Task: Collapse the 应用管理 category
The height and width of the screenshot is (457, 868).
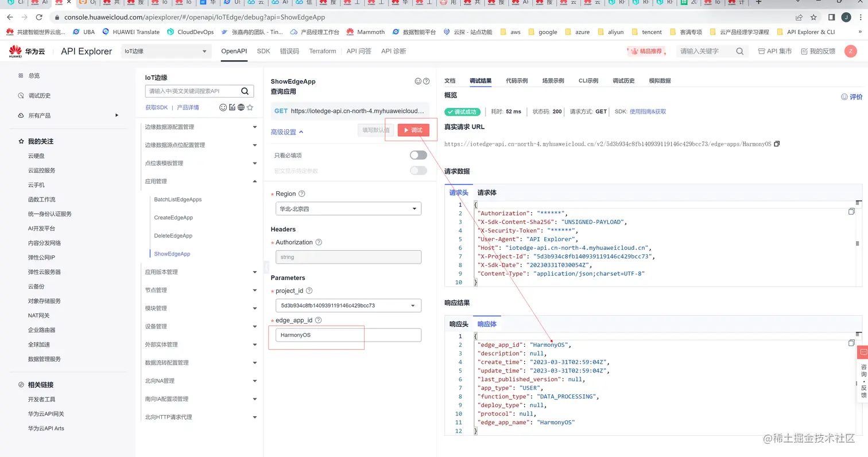Action: [x=200, y=181]
